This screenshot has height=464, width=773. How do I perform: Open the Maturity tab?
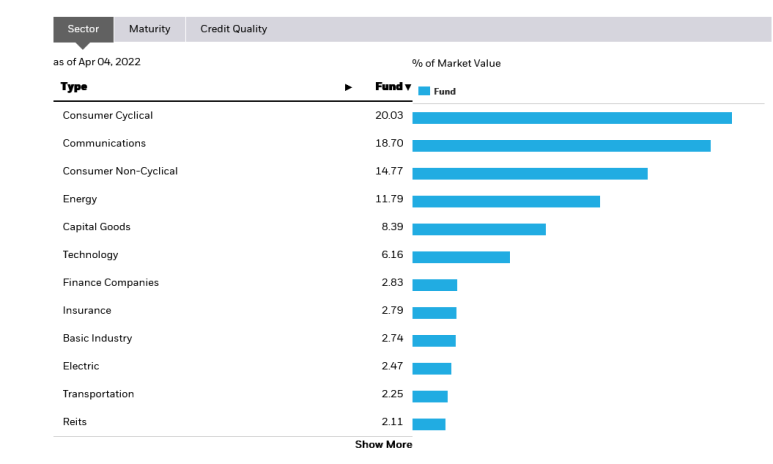click(149, 29)
